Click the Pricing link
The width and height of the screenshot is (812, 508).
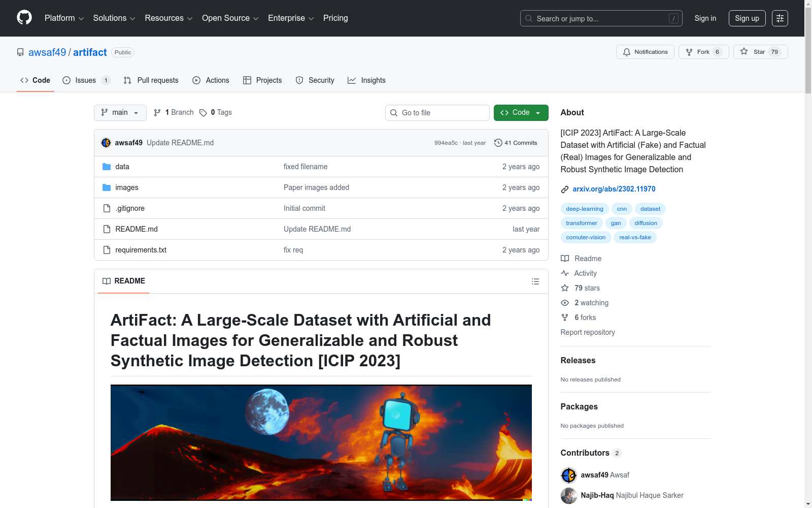[x=335, y=18]
